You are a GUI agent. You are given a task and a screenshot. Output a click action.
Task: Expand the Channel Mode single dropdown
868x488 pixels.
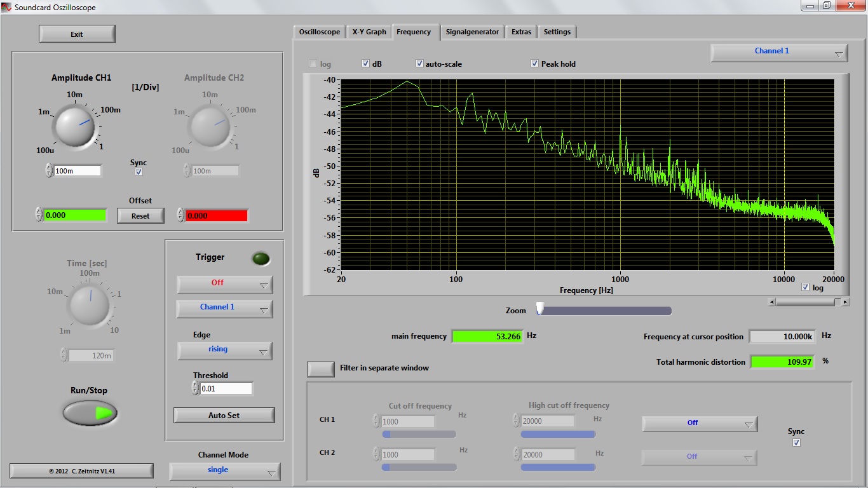224,471
